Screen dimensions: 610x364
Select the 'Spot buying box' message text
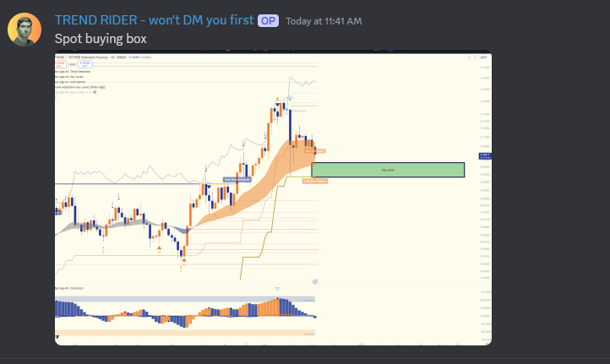click(x=101, y=39)
